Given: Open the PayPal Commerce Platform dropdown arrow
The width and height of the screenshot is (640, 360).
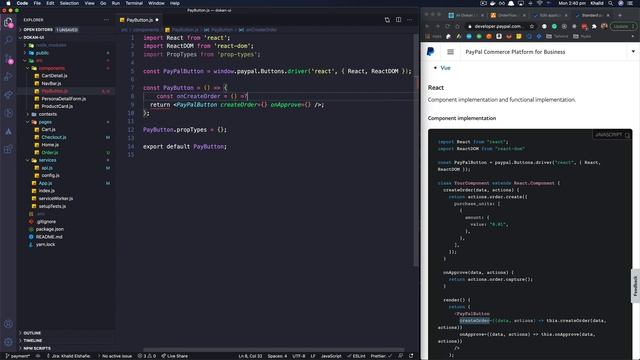Looking at the screenshot, I should coord(633,52).
